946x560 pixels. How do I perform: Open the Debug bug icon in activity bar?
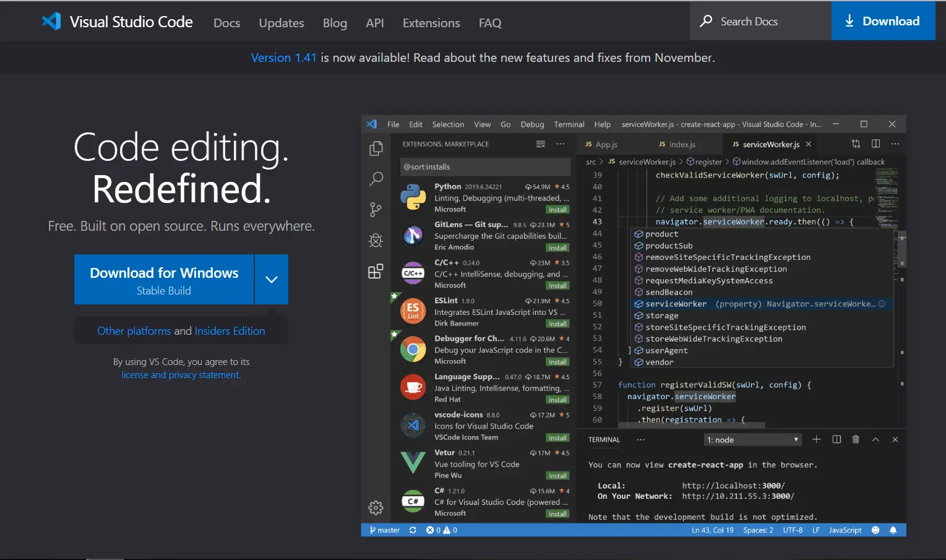pos(376,240)
